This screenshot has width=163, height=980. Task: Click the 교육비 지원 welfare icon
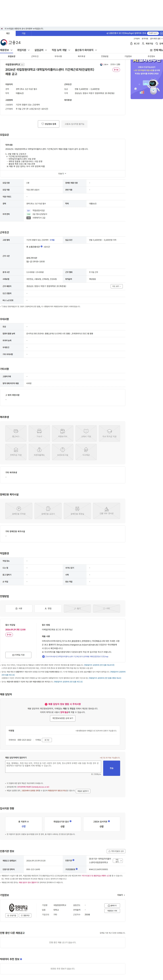[86, 433]
